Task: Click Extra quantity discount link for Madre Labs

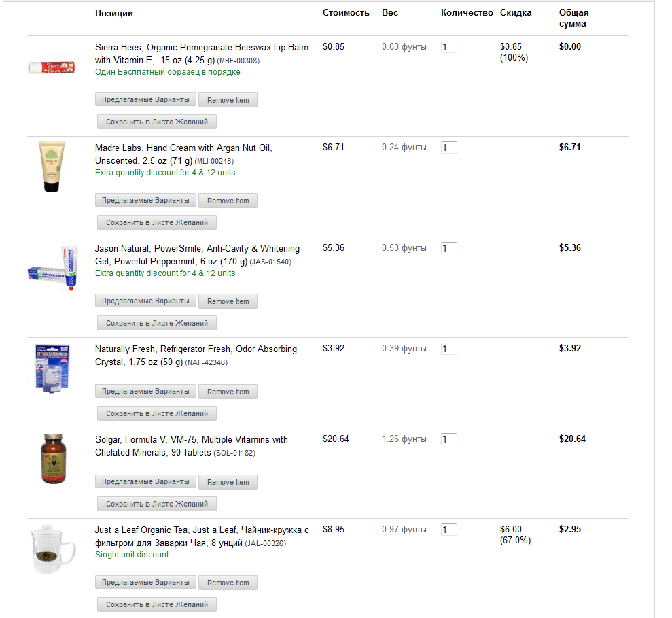Action: tap(166, 173)
